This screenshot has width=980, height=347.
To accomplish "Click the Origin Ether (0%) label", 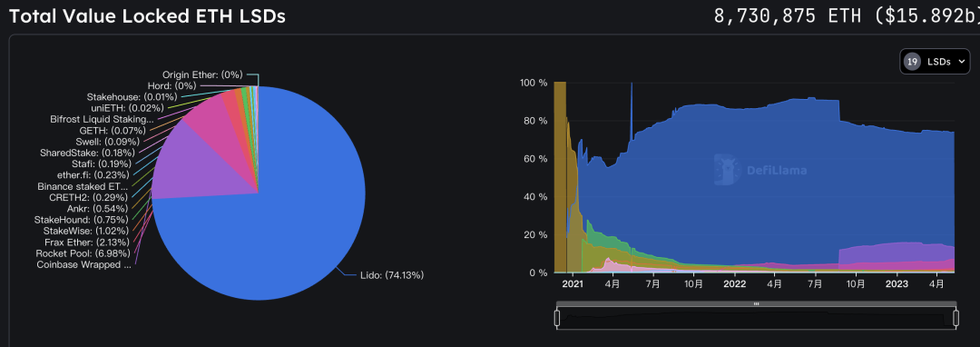I will (x=201, y=74).
